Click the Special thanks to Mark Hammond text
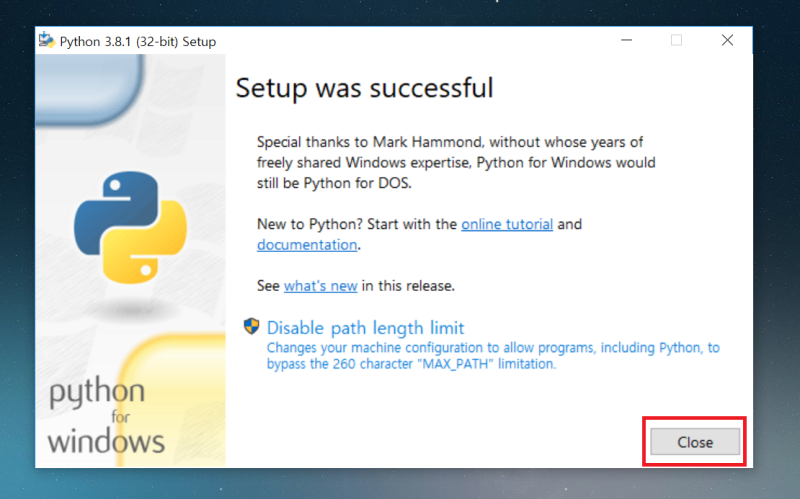The width and height of the screenshot is (800, 499). click(456, 162)
